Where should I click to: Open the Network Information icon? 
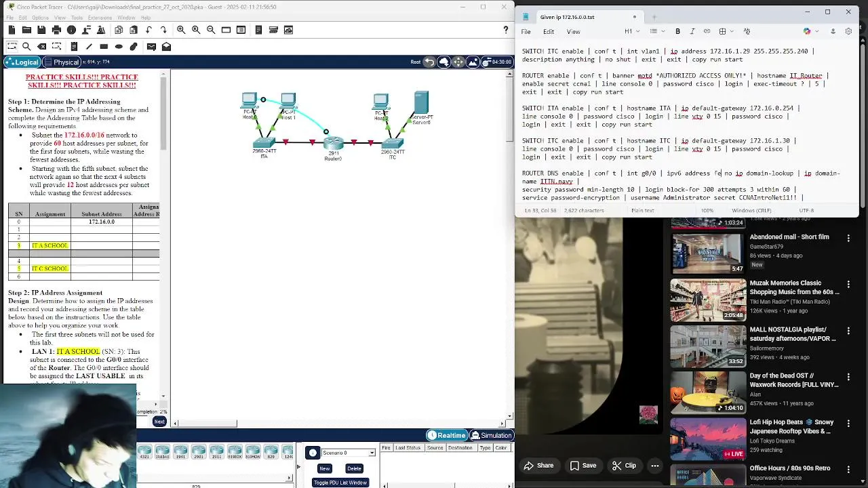(71, 30)
